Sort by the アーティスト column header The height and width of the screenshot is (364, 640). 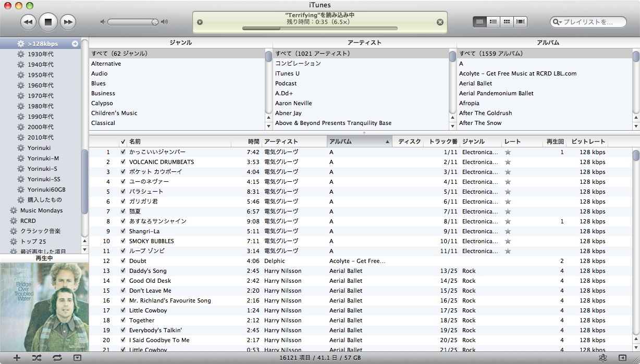(x=294, y=142)
